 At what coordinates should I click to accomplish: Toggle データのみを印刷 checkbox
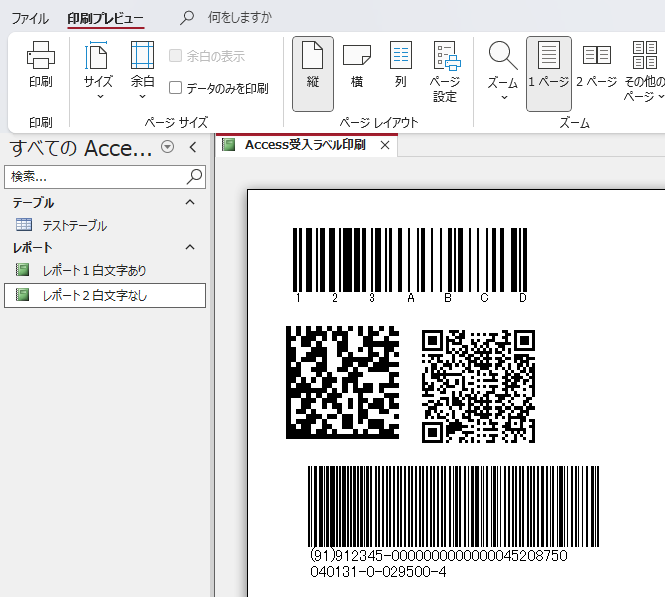tap(176, 88)
